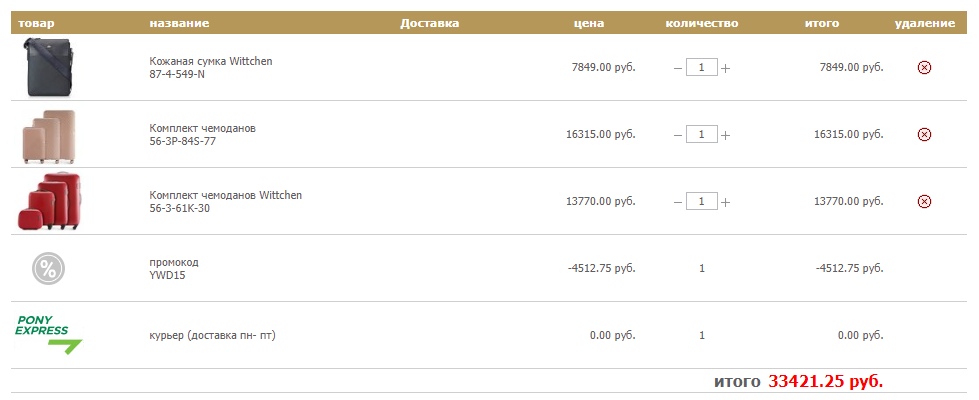Decrease quantity of suitcase set 56-3P-84S-77

678,135
